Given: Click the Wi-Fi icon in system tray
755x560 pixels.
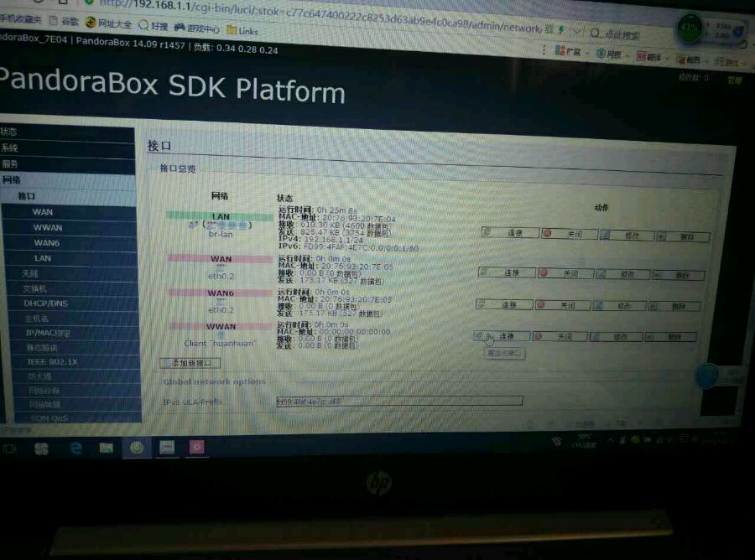Looking at the screenshot, I should tap(557, 441).
